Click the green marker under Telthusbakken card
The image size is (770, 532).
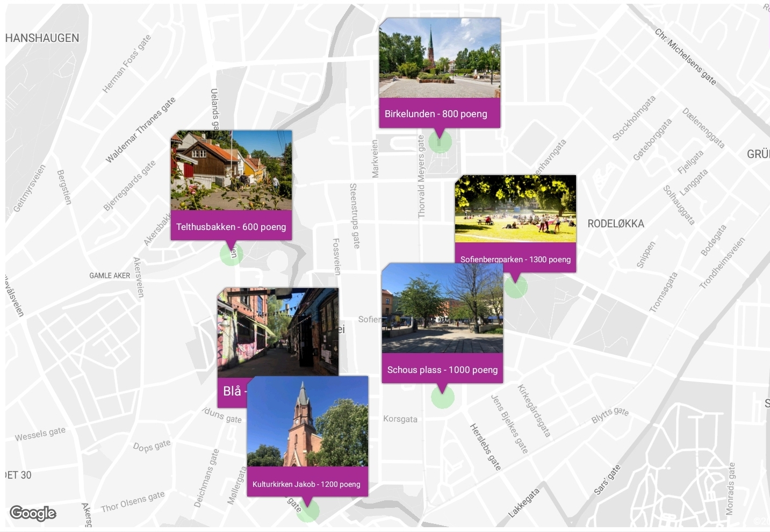point(232,254)
